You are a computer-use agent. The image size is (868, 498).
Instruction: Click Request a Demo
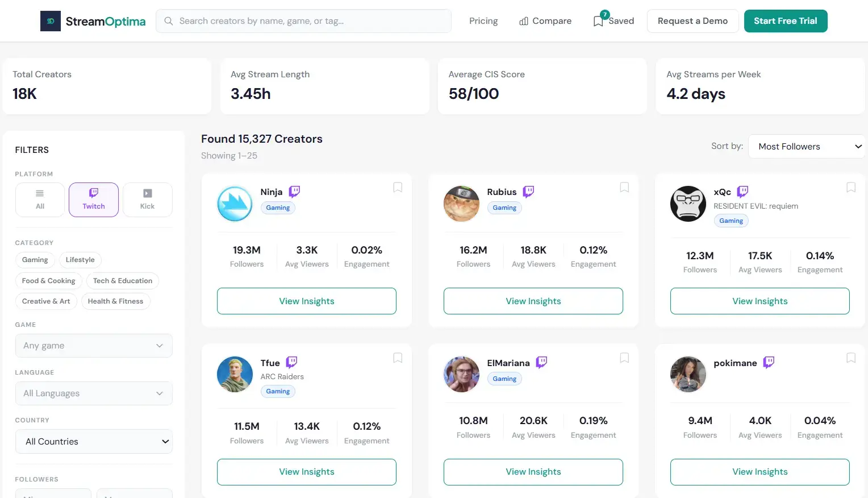(692, 20)
